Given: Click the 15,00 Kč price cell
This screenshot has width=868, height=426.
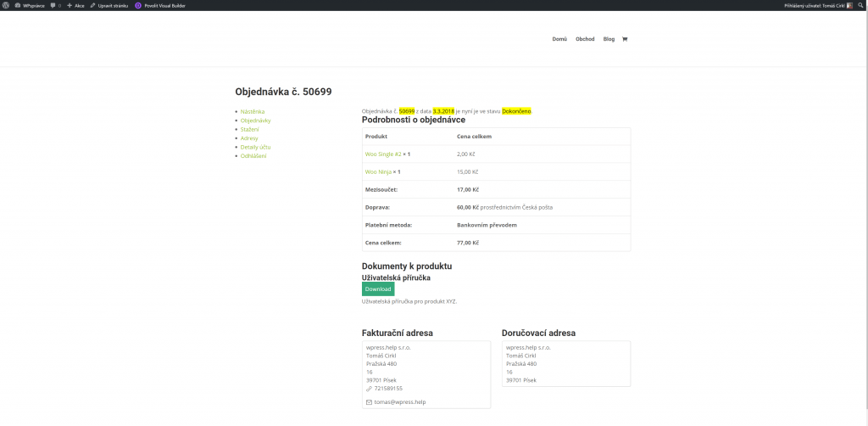Looking at the screenshot, I should pyautogui.click(x=468, y=171).
